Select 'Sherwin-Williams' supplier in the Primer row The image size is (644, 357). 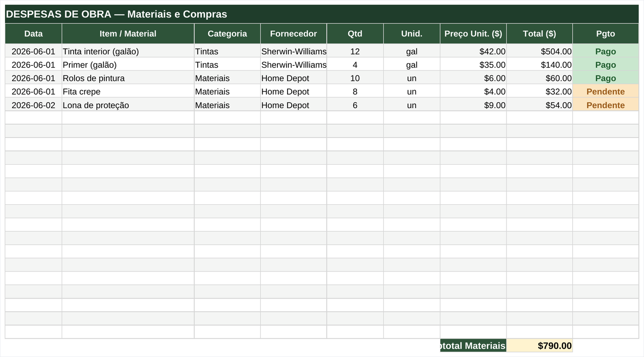(293, 64)
